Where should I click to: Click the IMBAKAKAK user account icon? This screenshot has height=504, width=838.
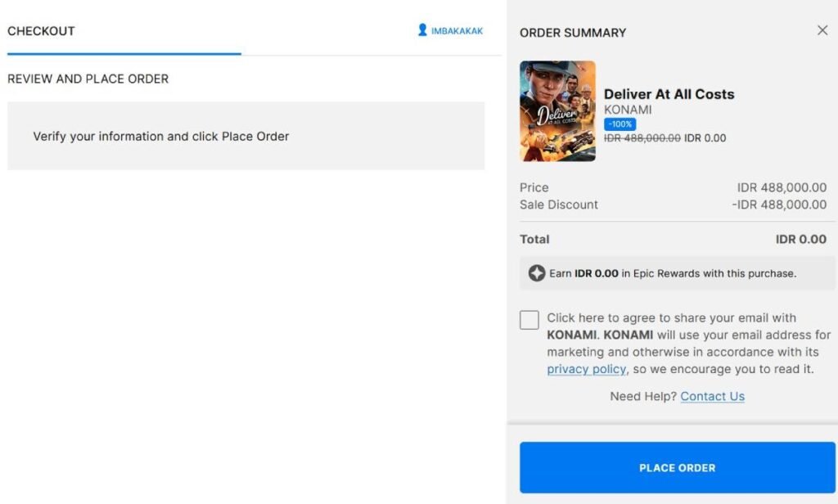[x=422, y=30]
